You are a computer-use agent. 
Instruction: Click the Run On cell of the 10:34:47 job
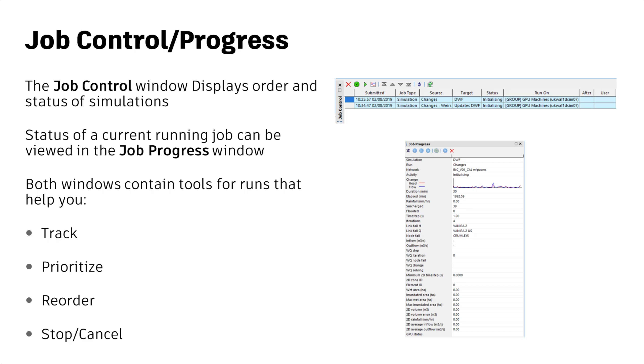(x=542, y=106)
